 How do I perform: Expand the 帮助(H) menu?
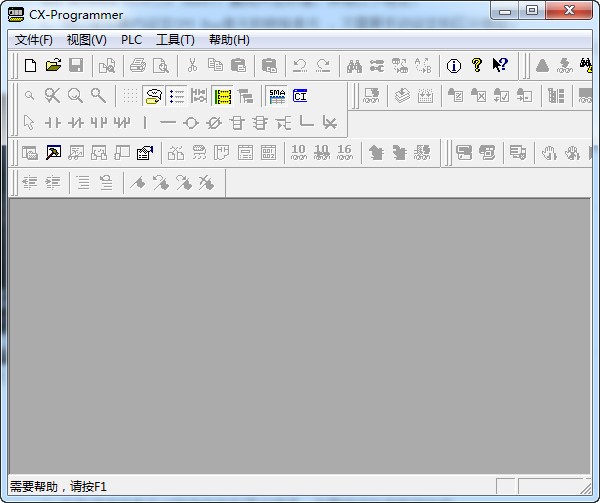(229, 40)
